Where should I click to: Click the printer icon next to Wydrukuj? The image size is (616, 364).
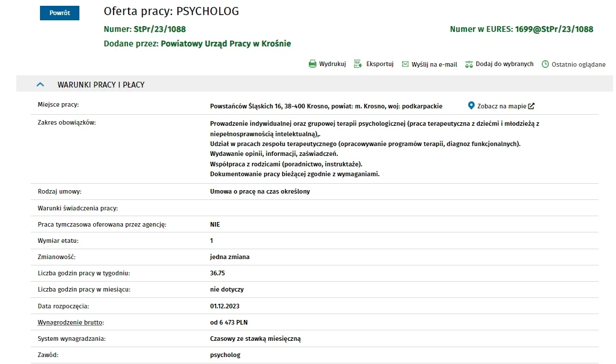[x=312, y=64]
